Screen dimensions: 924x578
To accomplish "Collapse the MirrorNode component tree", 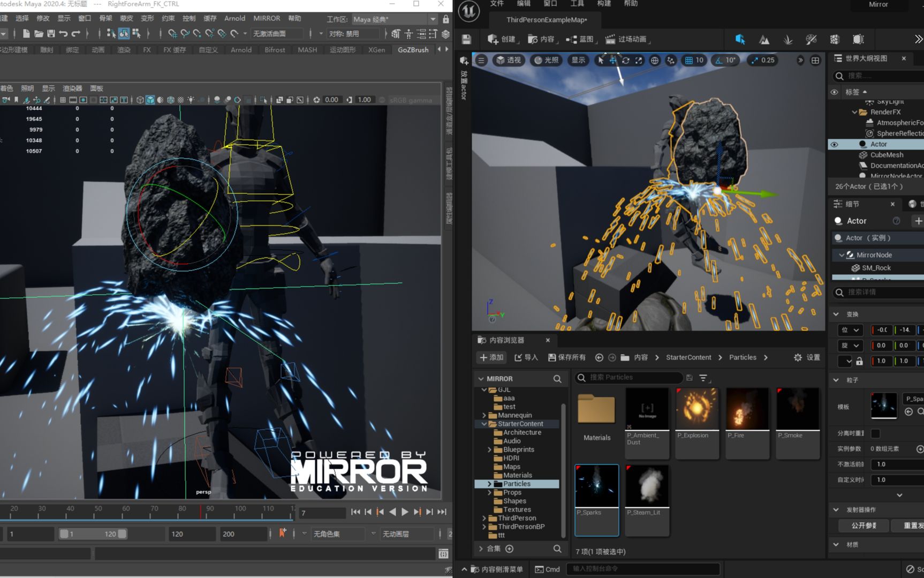I will 842,255.
